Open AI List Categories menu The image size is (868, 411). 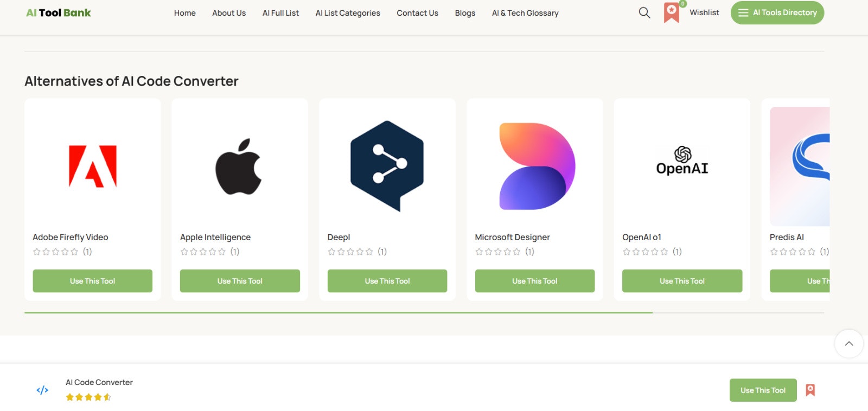[348, 13]
